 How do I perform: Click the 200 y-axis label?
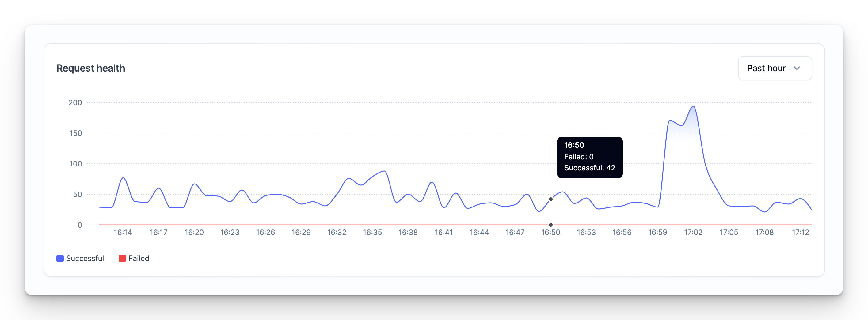point(75,102)
